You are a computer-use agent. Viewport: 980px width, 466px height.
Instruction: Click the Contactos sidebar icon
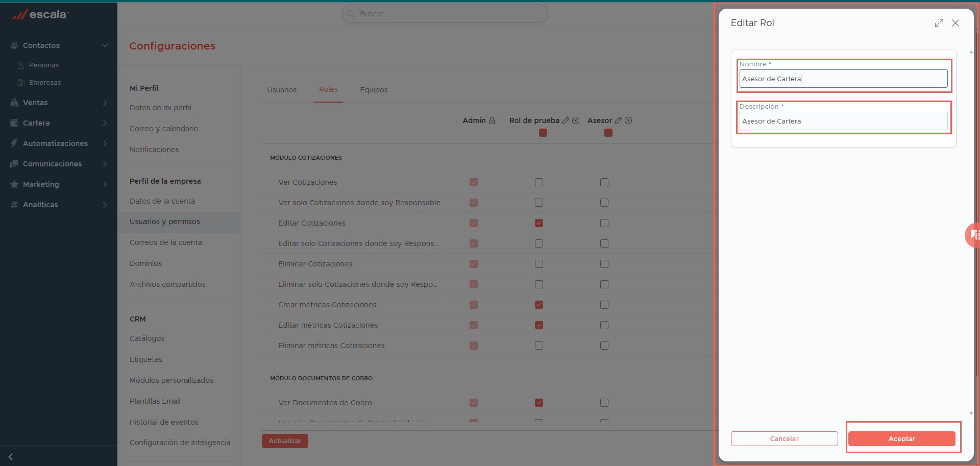[x=14, y=45]
